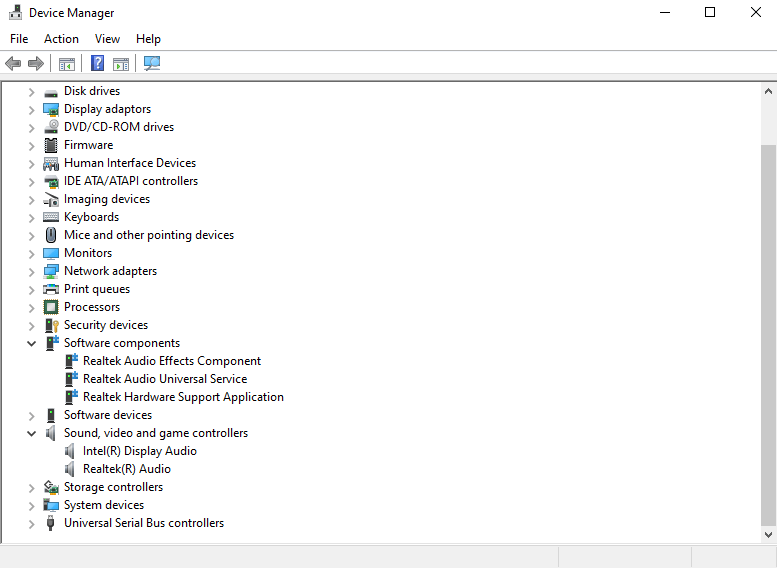Expand the Firmware node
This screenshot has height=568, width=777.
[31, 146]
